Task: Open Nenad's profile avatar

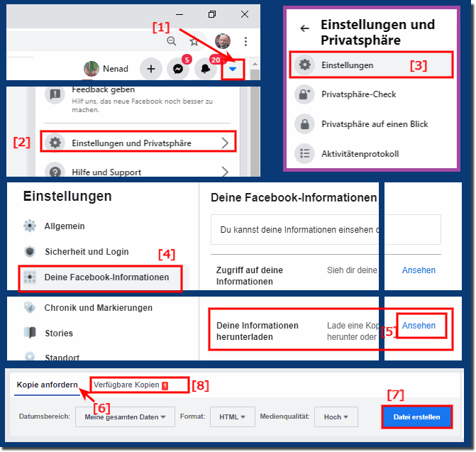Action: [92, 69]
